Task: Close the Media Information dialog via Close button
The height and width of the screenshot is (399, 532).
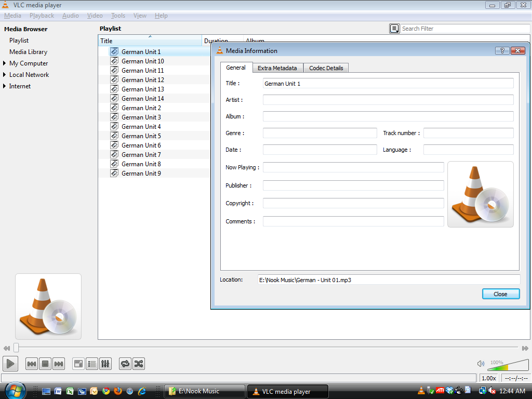Action: tap(500, 294)
